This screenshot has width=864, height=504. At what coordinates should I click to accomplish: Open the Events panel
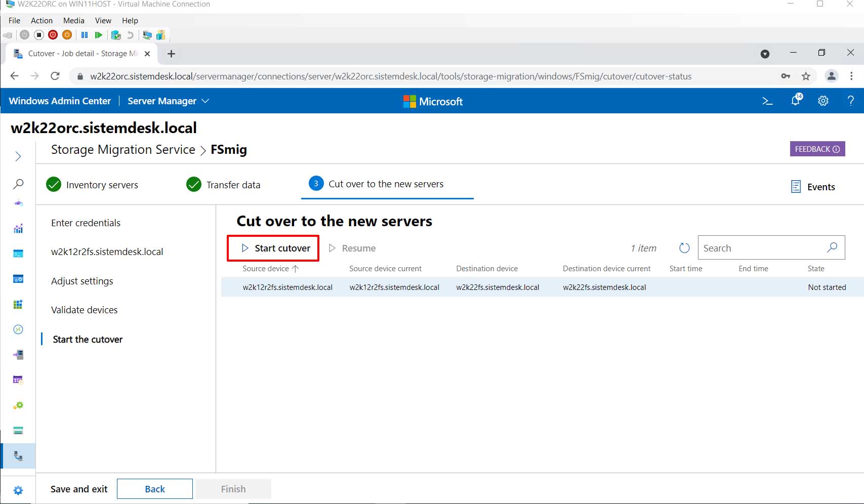pos(813,187)
